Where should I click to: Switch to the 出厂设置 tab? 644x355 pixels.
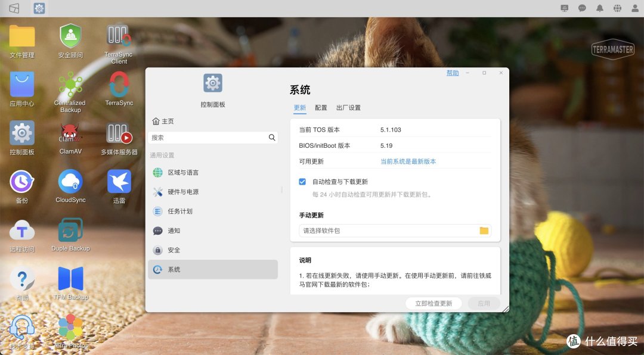[348, 108]
